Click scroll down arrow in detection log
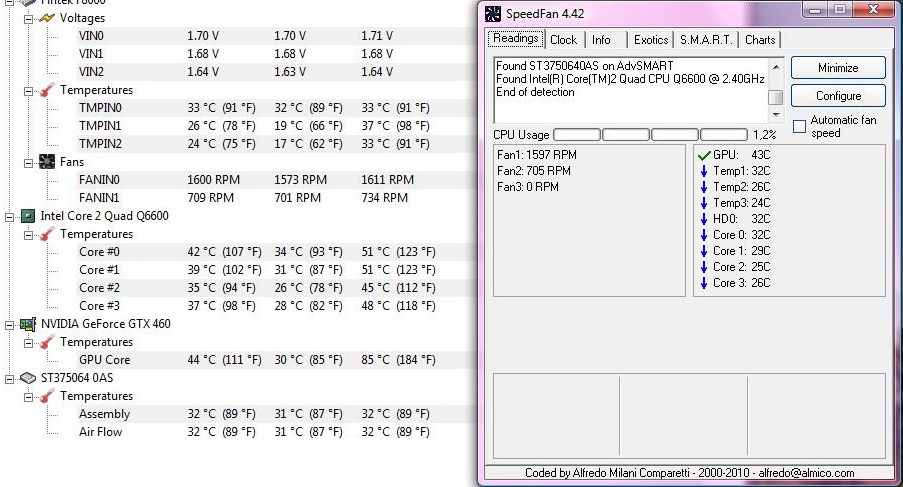The image size is (903, 487). (x=776, y=114)
